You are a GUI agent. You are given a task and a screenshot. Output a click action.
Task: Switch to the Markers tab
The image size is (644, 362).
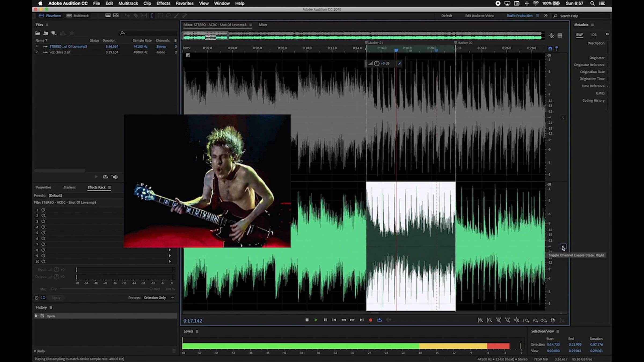point(69,187)
